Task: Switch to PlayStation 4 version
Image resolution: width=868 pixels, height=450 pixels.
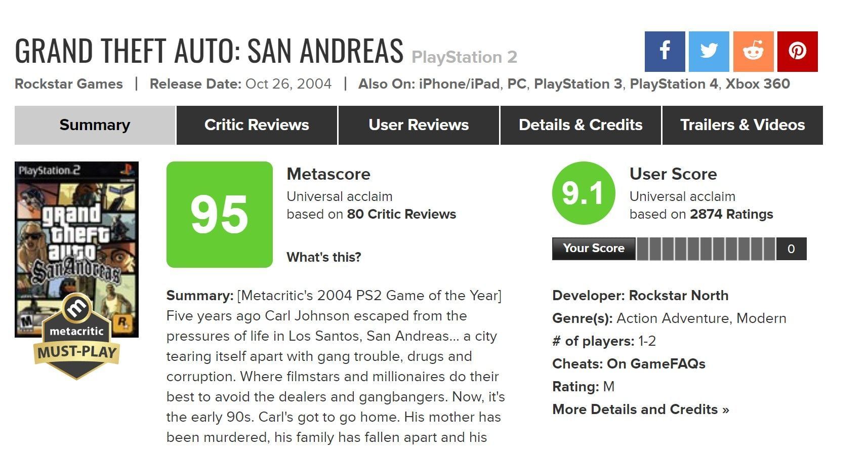Action: coord(674,84)
